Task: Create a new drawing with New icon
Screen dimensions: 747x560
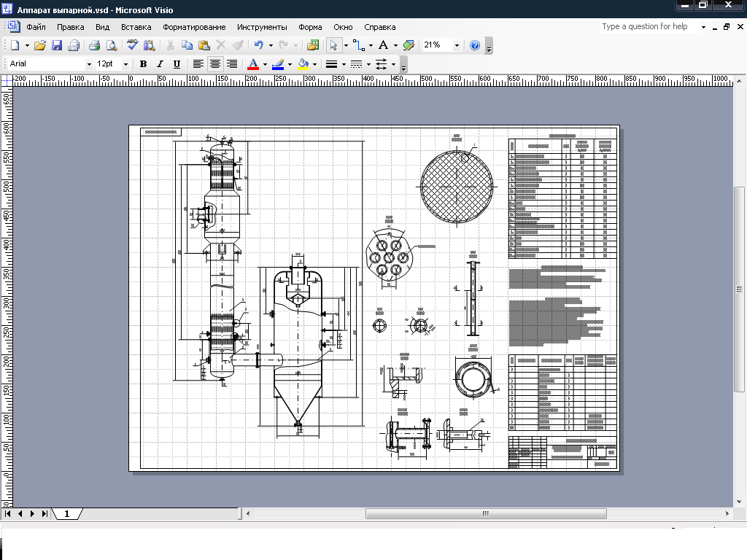Action: click(15, 45)
